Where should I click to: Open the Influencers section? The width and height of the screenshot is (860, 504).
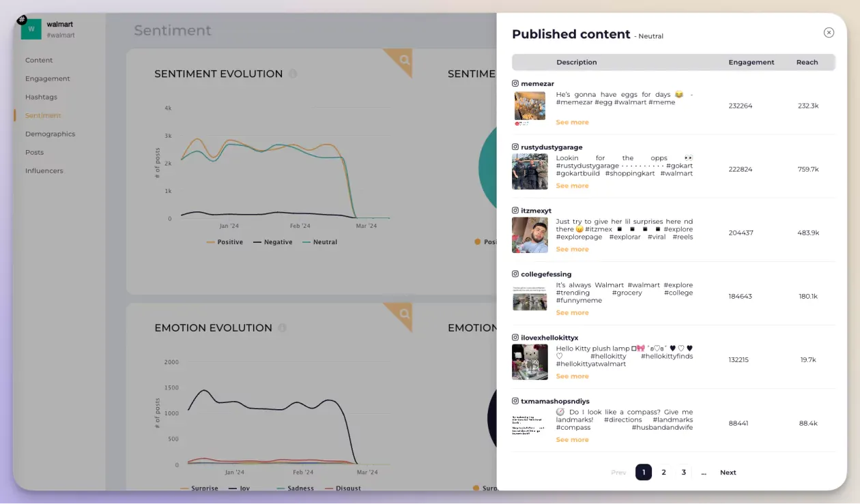(x=44, y=171)
